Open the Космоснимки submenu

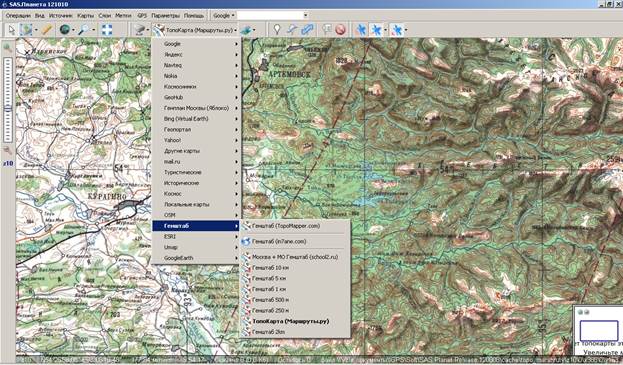coord(196,87)
